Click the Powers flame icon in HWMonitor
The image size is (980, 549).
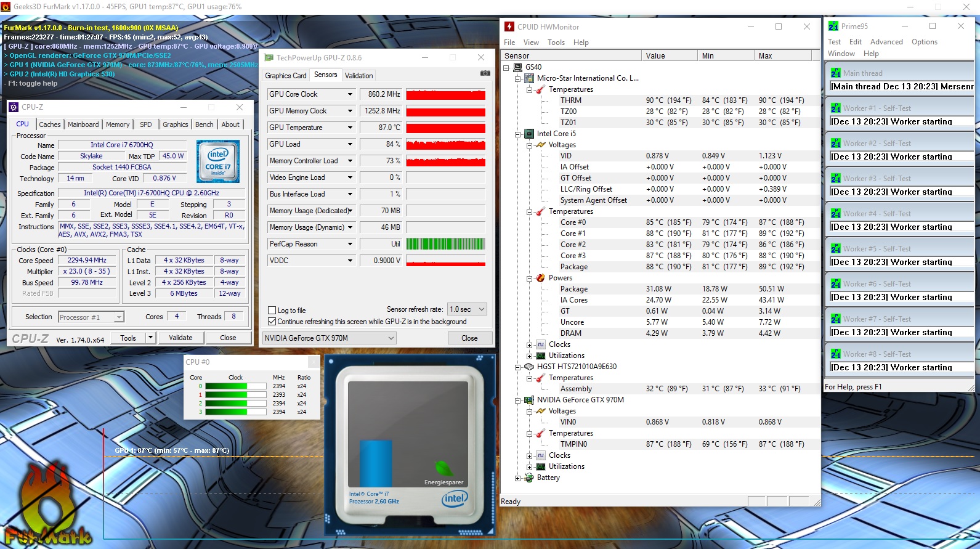click(x=540, y=278)
